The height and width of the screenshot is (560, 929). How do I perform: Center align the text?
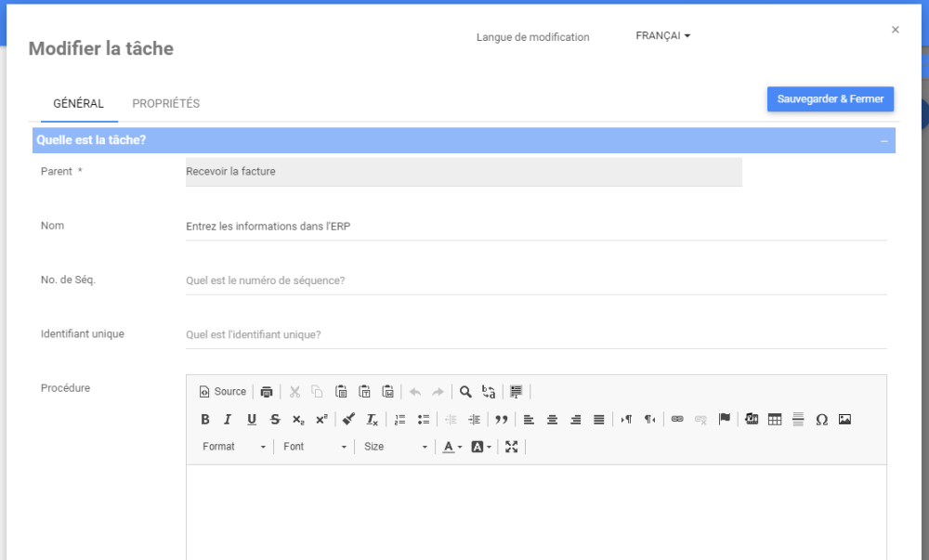pyautogui.click(x=552, y=419)
